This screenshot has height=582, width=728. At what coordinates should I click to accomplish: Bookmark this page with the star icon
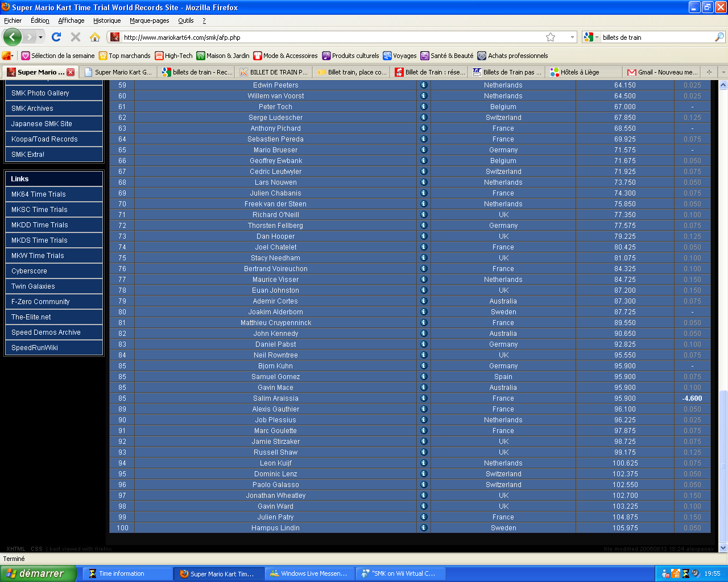[x=551, y=37]
